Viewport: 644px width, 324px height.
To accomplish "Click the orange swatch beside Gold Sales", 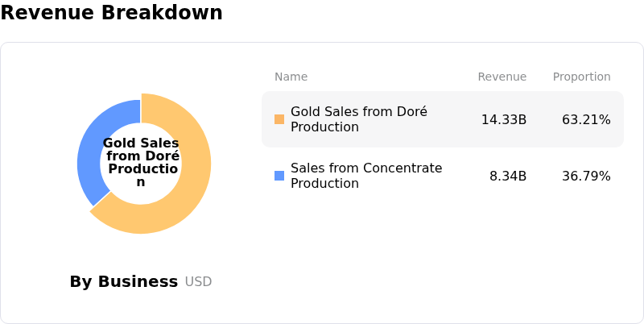I will point(279,119).
